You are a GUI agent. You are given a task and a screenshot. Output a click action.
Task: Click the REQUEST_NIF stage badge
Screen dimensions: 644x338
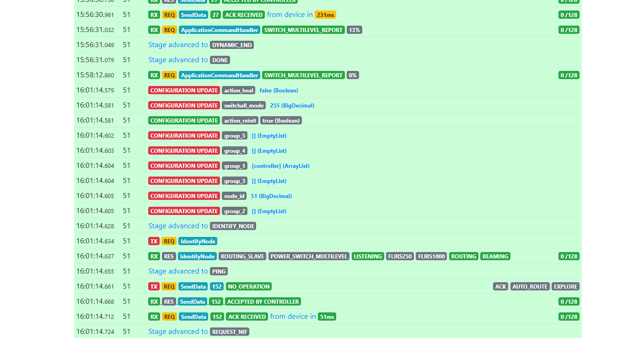pyautogui.click(x=230, y=332)
